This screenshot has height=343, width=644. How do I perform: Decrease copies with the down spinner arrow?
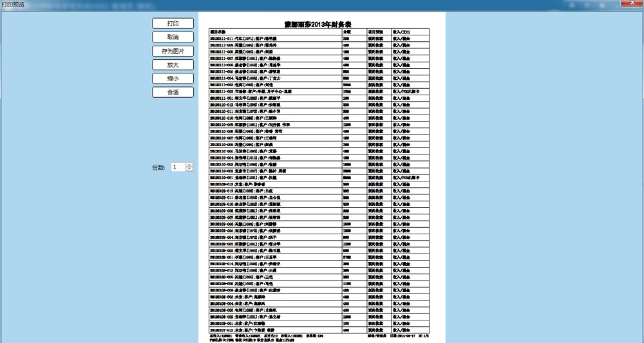pyautogui.click(x=189, y=169)
